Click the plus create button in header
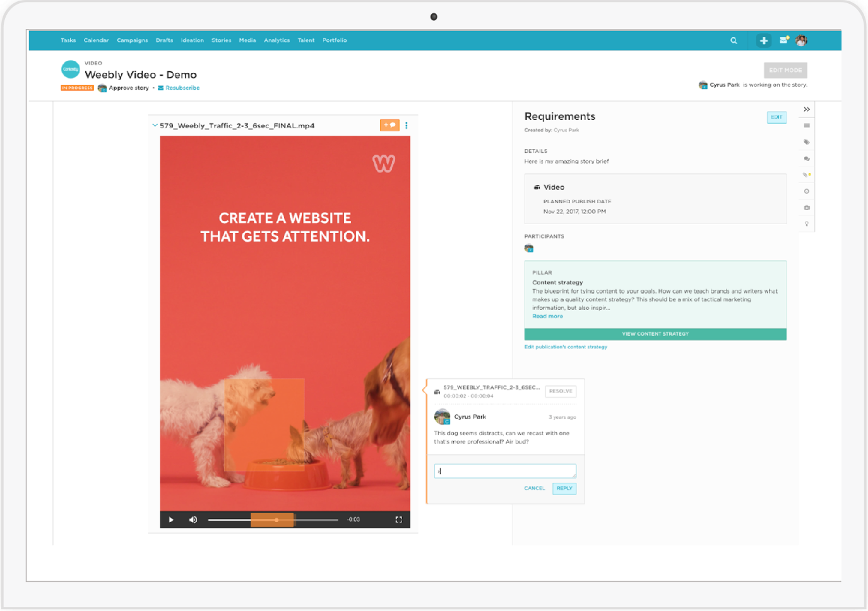868x611 pixels. [764, 40]
